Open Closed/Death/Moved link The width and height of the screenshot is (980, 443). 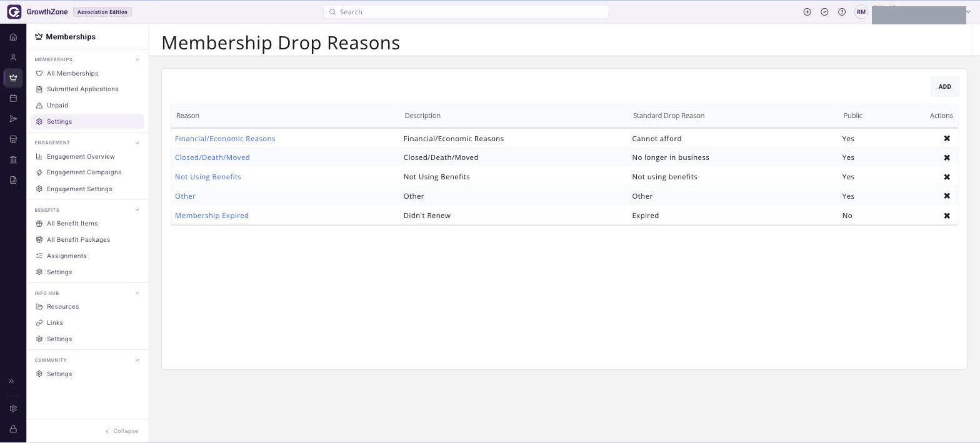(x=212, y=157)
